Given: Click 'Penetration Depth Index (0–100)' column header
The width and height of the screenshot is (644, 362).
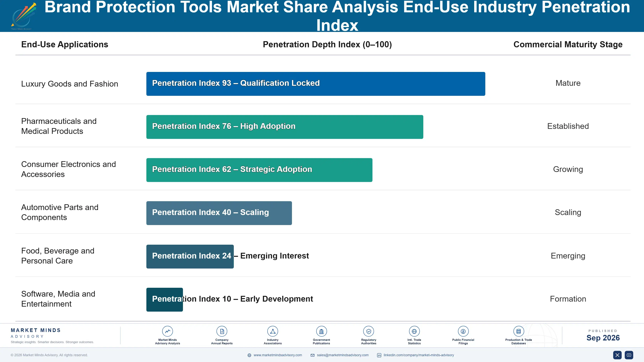Looking at the screenshot, I should (327, 44).
